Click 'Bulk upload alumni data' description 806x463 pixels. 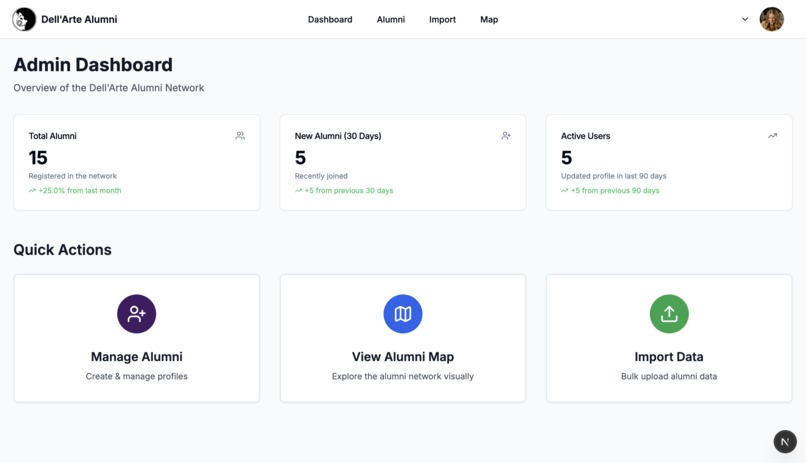point(669,376)
